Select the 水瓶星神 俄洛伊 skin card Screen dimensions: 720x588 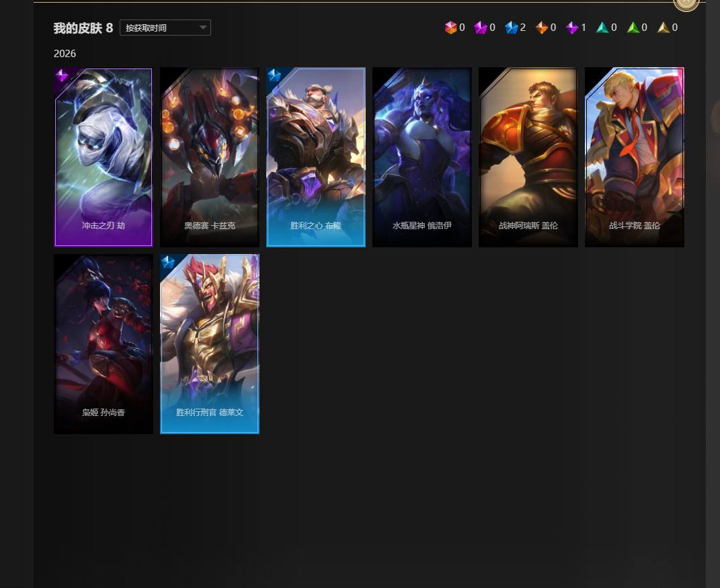tap(422, 157)
